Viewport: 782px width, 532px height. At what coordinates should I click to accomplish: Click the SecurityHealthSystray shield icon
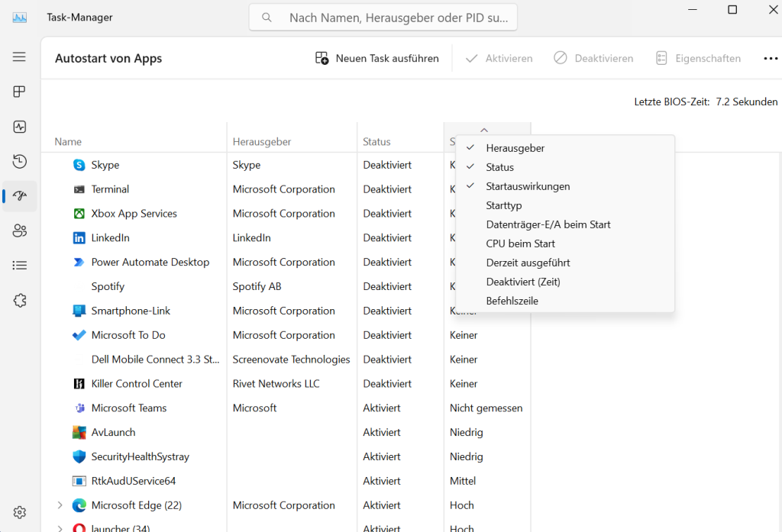[79, 456]
